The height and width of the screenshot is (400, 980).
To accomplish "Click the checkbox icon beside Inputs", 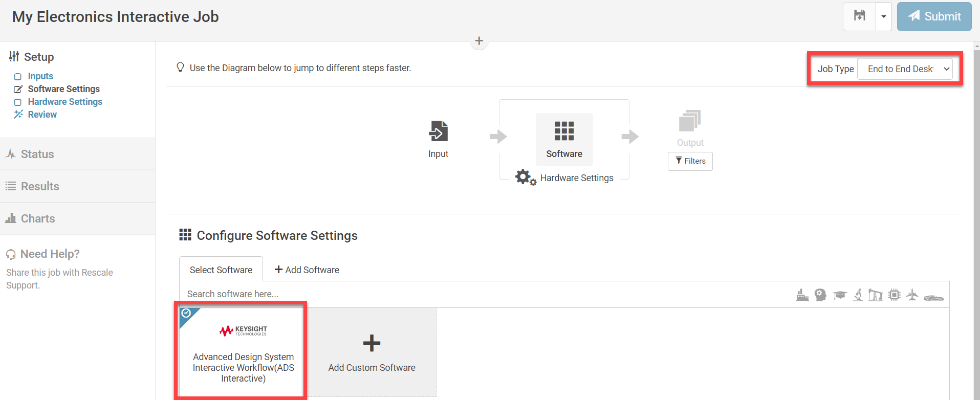I will tap(18, 77).
